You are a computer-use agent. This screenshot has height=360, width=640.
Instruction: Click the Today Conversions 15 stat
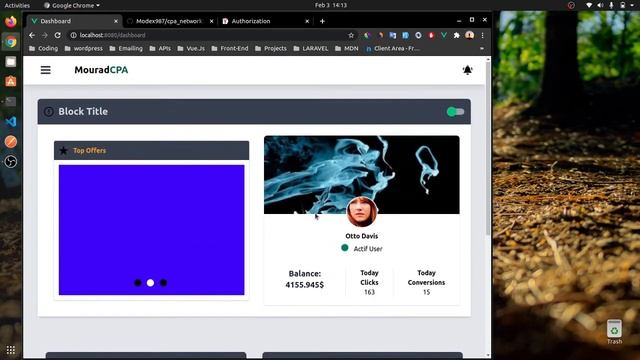click(426, 282)
